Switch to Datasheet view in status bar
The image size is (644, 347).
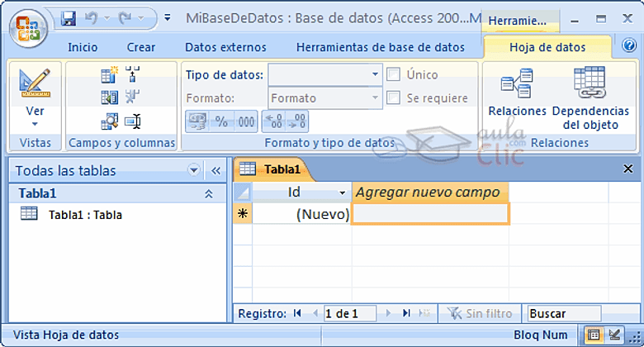coord(594,335)
